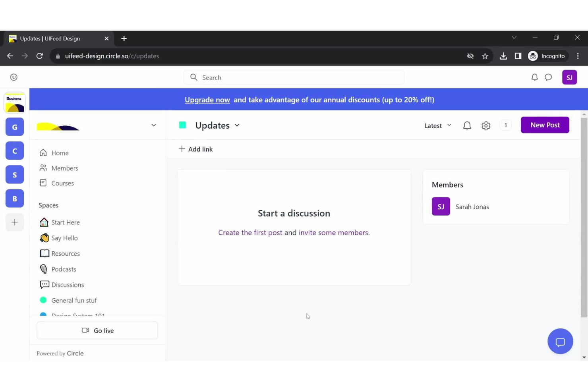Click the New Post button
The image size is (588, 392).
[545, 125]
